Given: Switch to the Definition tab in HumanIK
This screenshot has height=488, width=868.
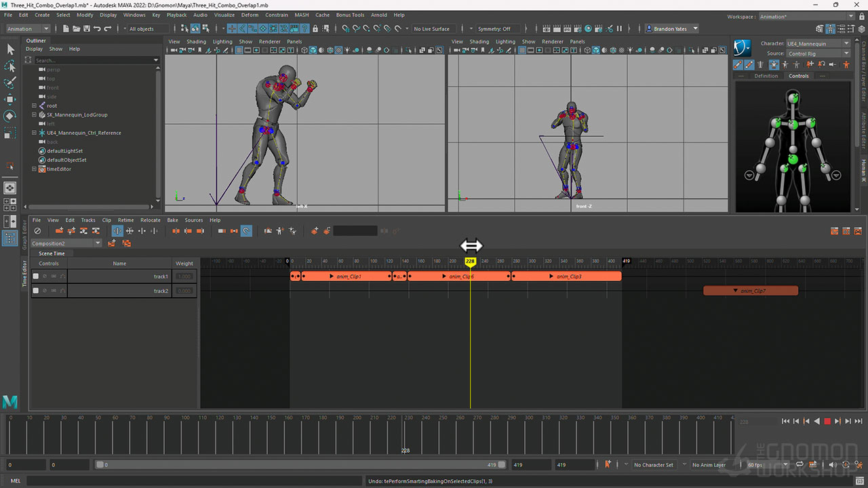Looking at the screenshot, I should [766, 76].
